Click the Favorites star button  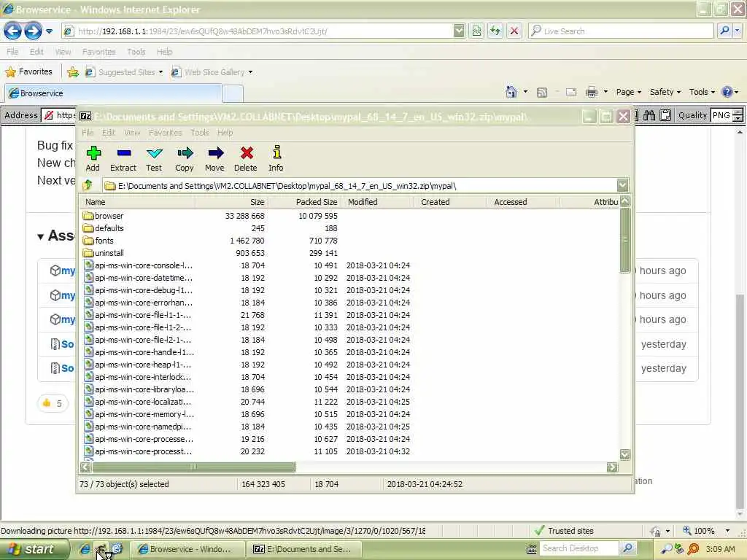click(x=29, y=72)
